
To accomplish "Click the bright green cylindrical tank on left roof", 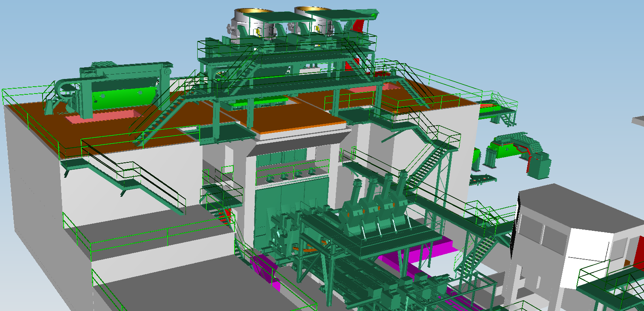I will [x=122, y=96].
